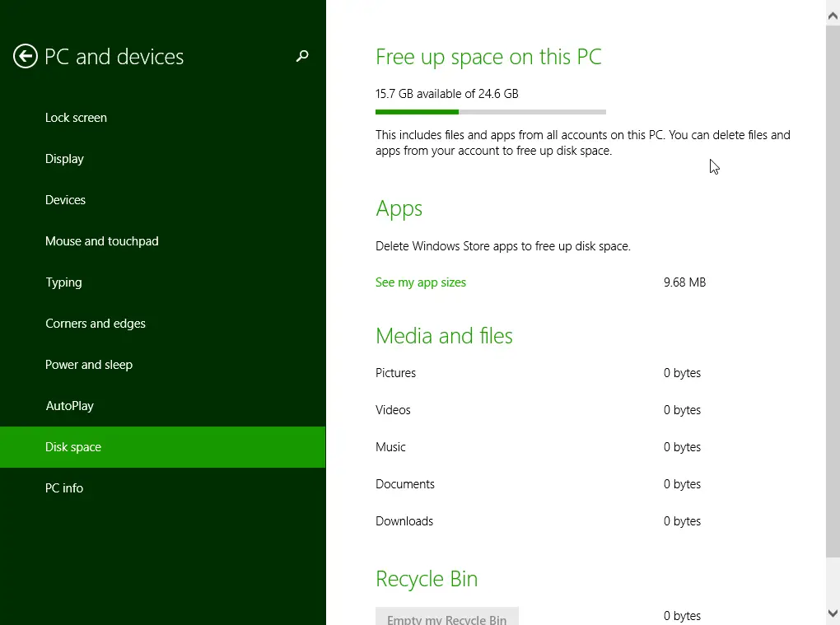Click the disk space usage bar
The image size is (840, 625).
click(x=491, y=112)
